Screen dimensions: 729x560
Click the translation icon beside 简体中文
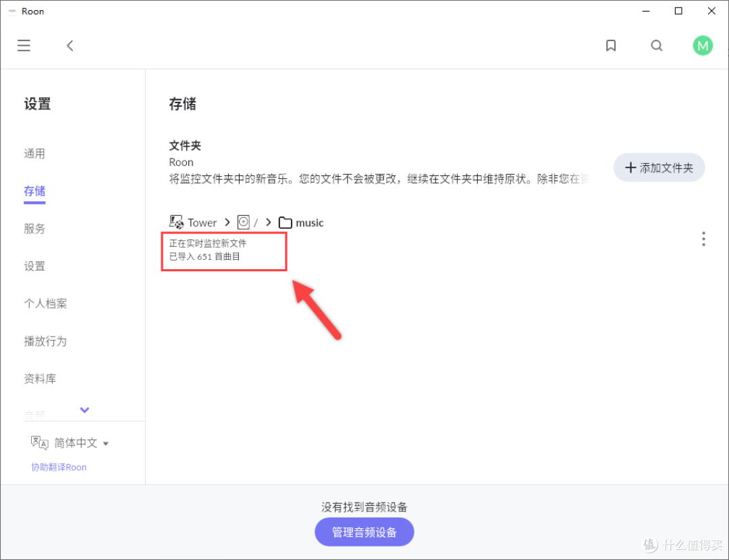click(x=38, y=442)
